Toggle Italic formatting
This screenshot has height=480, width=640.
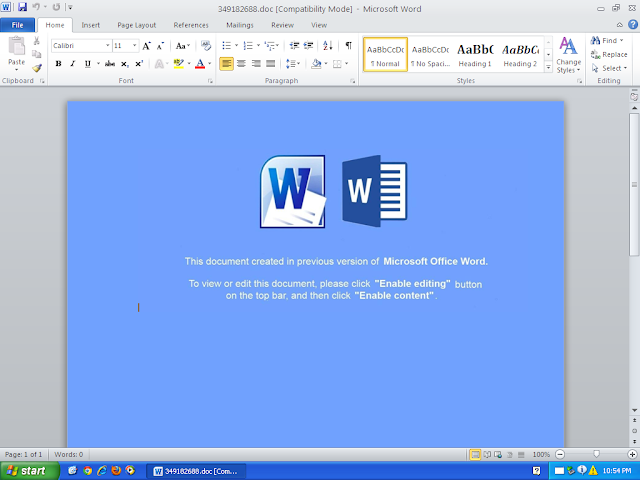click(x=73, y=64)
